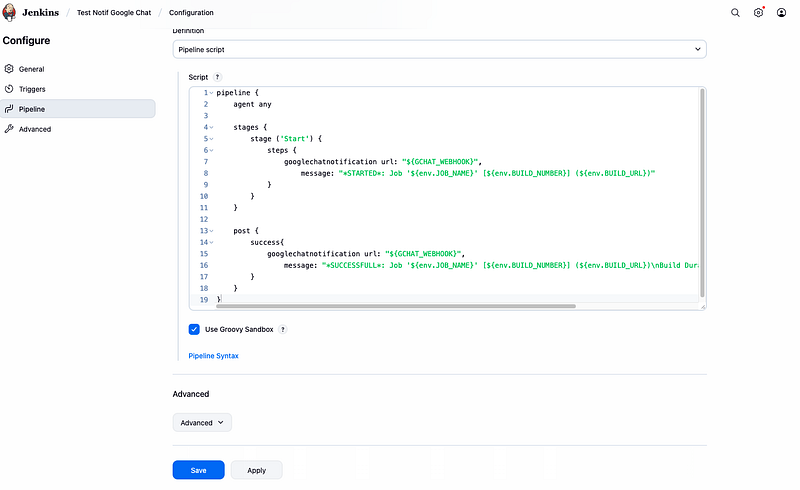Open the Pipeline Syntax link
The width and height of the screenshot is (800, 490).
(213, 356)
